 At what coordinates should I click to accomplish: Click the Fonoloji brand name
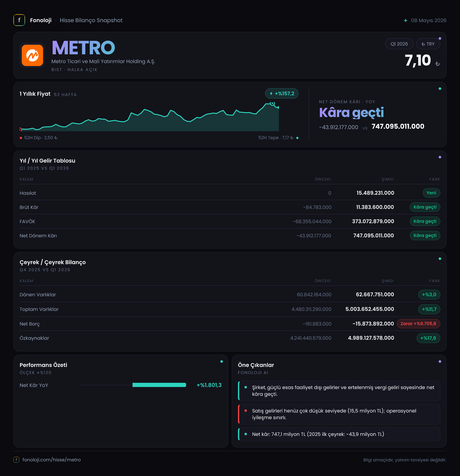click(41, 20)
